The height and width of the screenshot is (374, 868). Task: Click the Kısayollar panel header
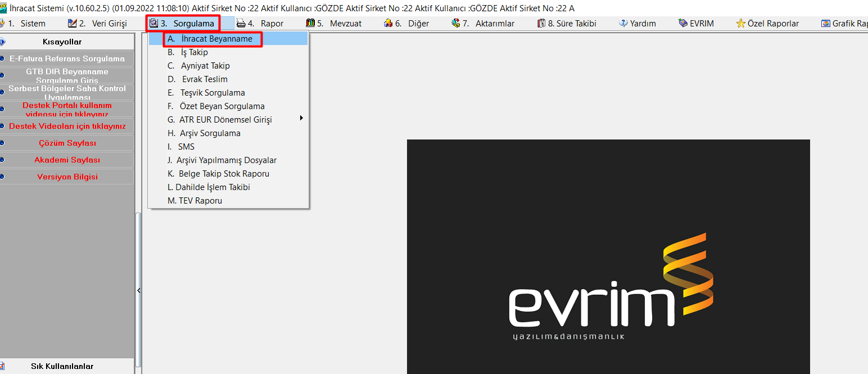pos(67,42)
